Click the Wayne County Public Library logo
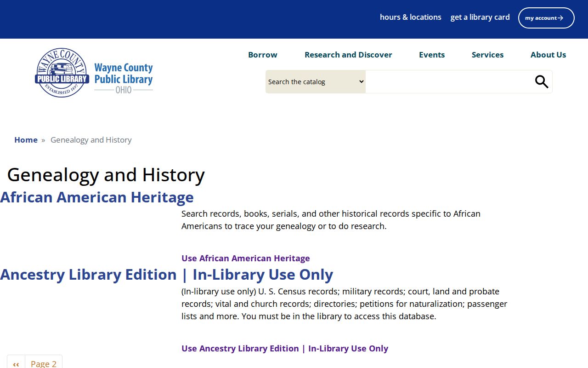The width and height of the screenshot is (588, 368). [94, 73]
